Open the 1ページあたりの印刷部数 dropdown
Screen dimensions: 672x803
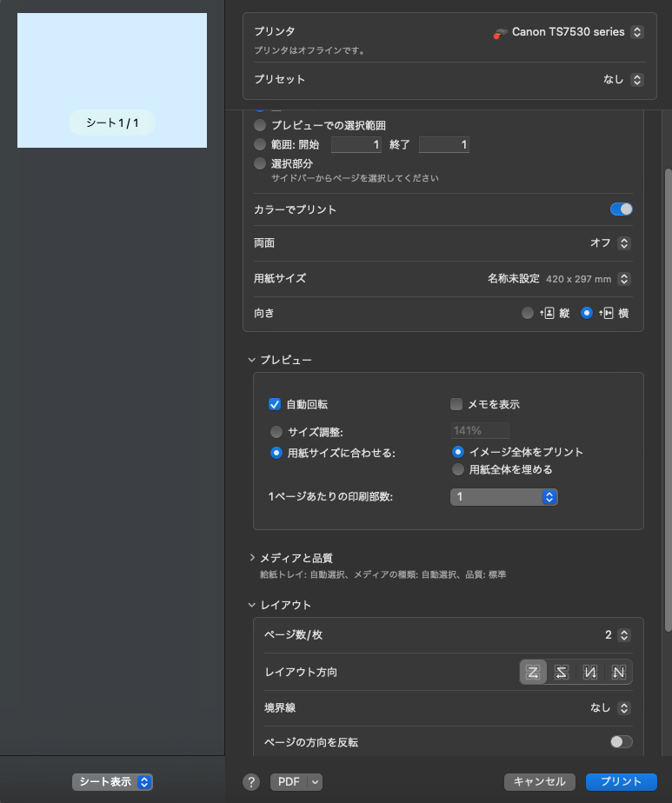(x=504, y=497)
